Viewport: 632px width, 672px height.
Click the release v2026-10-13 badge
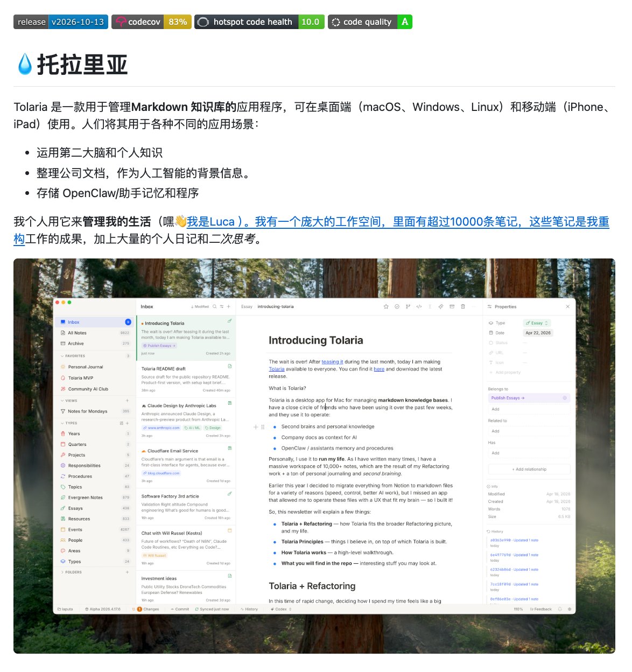(61, 22)
